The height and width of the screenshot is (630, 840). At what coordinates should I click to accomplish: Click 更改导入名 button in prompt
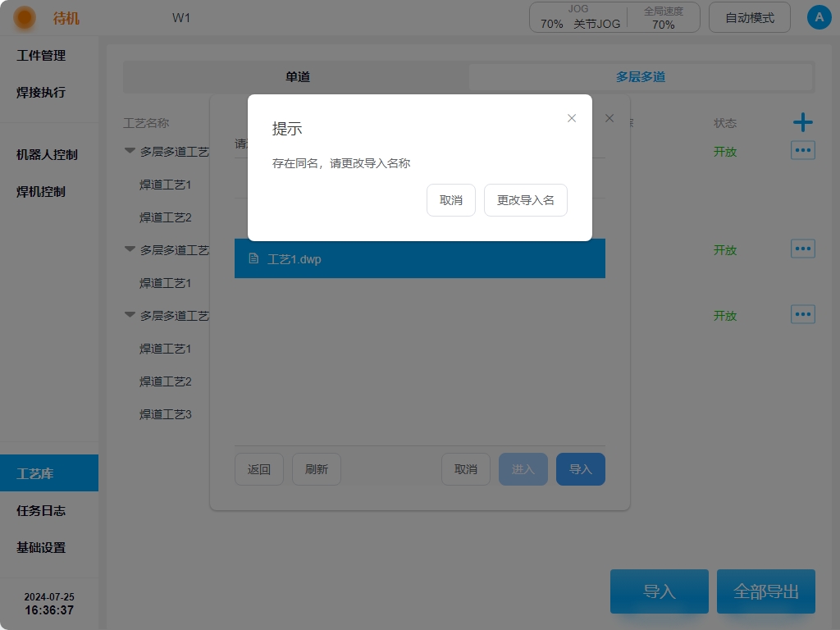(x=525, y=200)
